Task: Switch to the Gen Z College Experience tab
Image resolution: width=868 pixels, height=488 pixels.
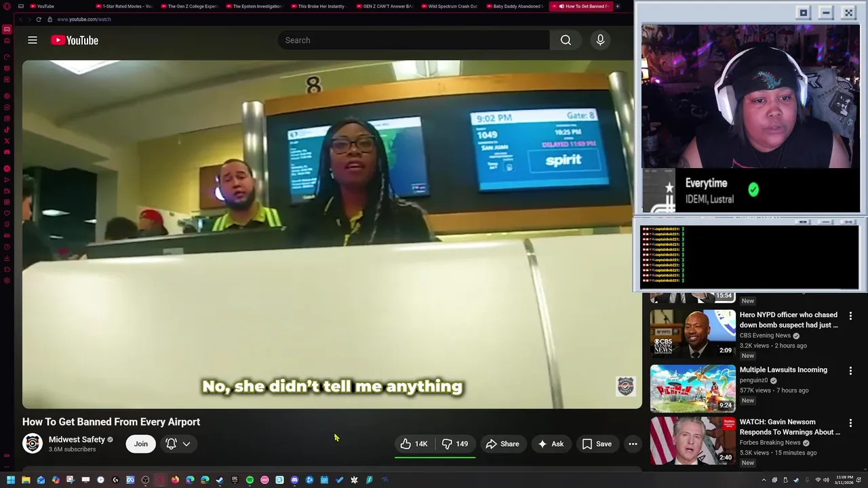Action: pyautogui.click(x=189, y=6)
